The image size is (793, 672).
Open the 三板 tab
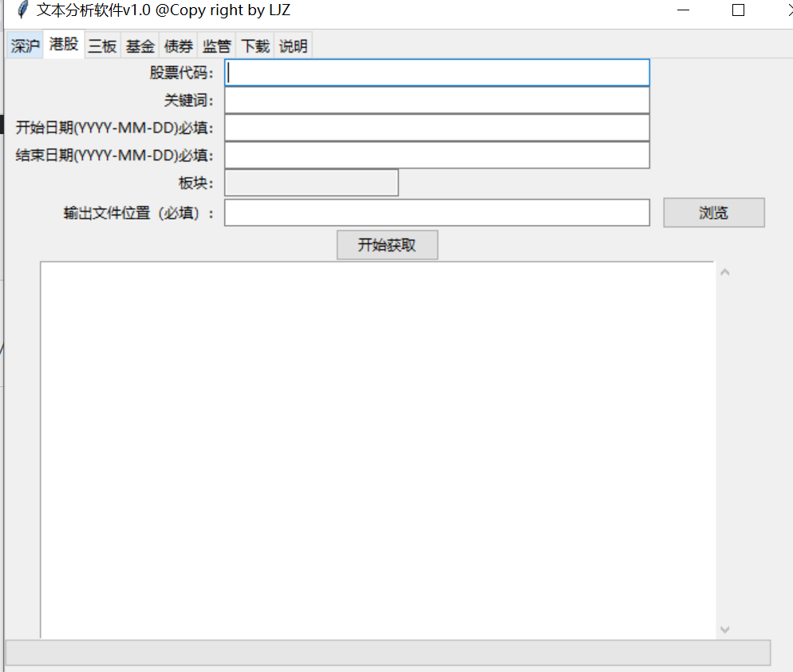point(101,45)
